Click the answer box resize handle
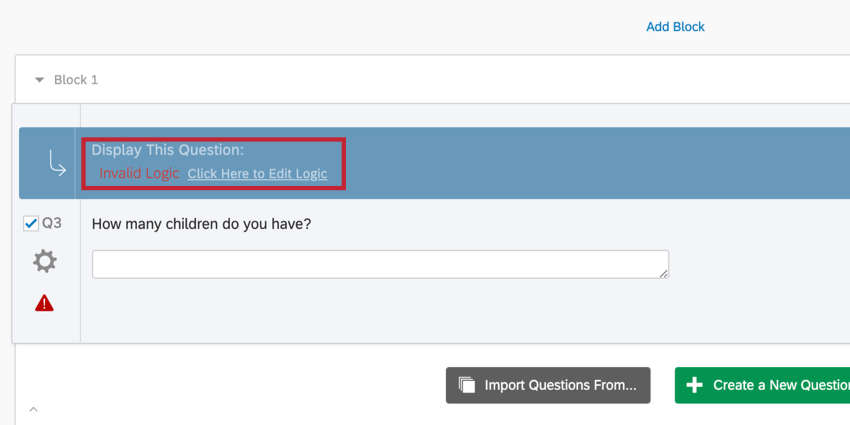 [664, 273]
